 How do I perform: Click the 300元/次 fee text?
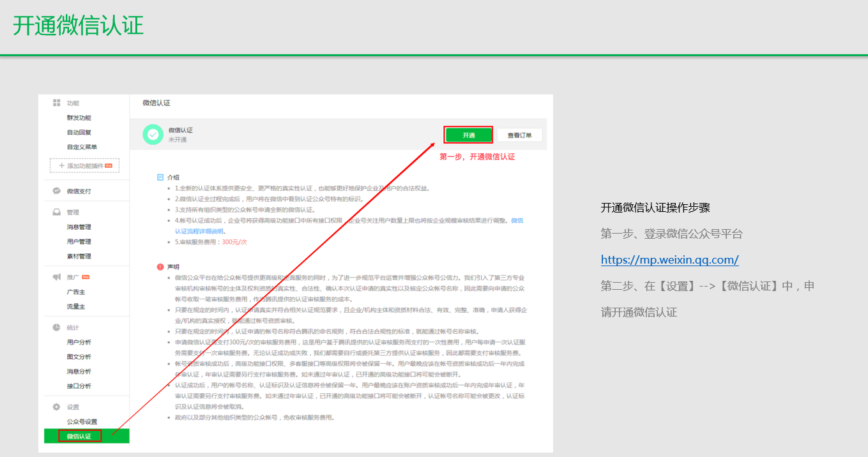[x=234, y=243]
